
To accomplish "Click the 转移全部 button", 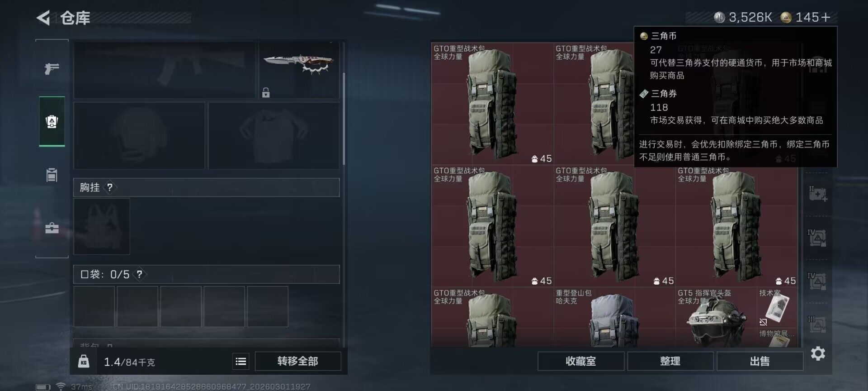I will [x=298, y=361].
